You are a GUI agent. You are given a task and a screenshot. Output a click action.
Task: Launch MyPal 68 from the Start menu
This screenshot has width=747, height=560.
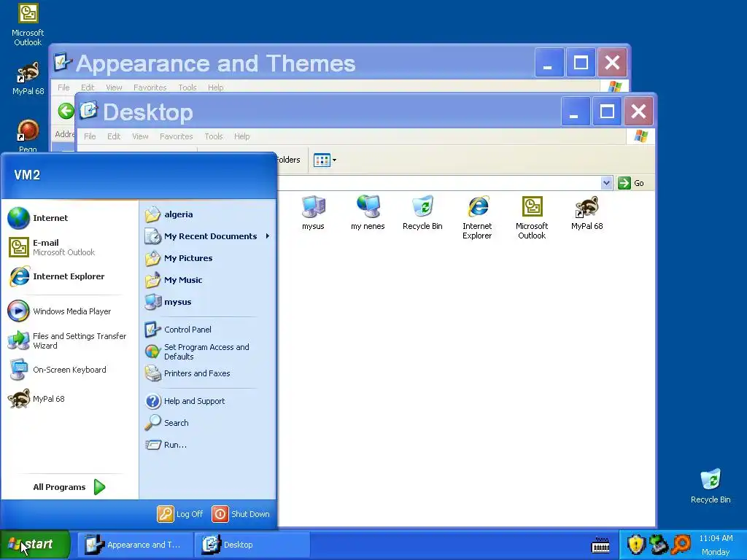[x=69, y=399]
